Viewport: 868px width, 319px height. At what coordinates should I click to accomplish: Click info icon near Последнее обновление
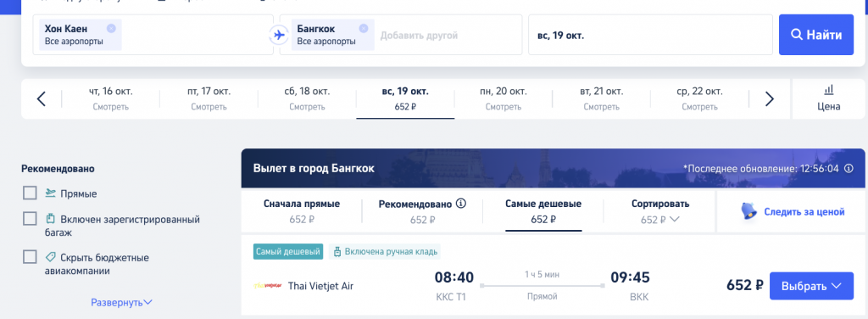pyautogui.click(x=849, y=168)
